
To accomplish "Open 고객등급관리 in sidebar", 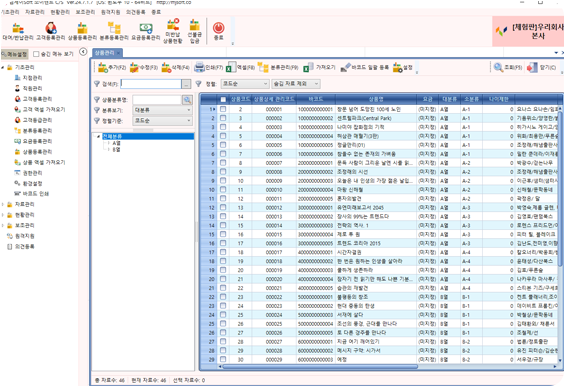I will [x=33, y=120].
